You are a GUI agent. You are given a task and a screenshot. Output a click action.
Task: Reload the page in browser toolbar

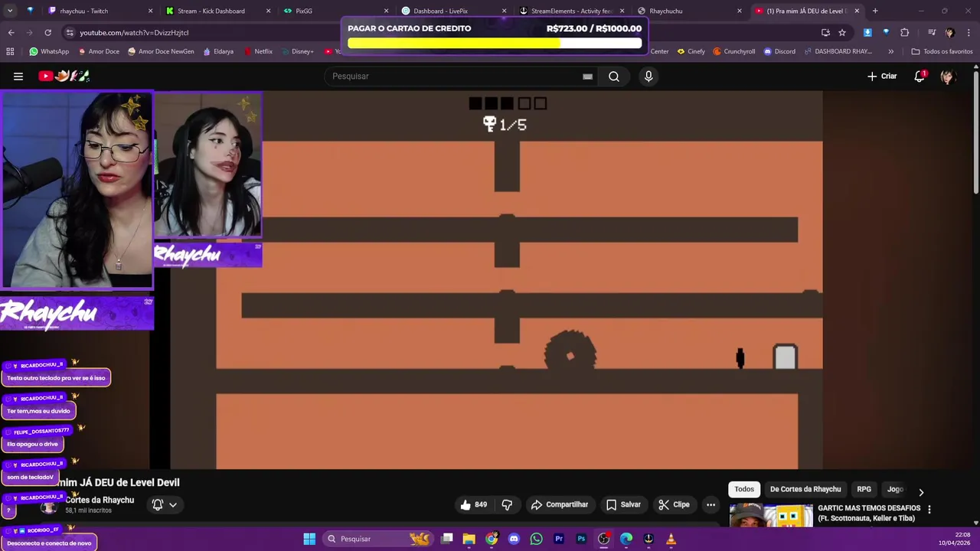pos(47,32)
